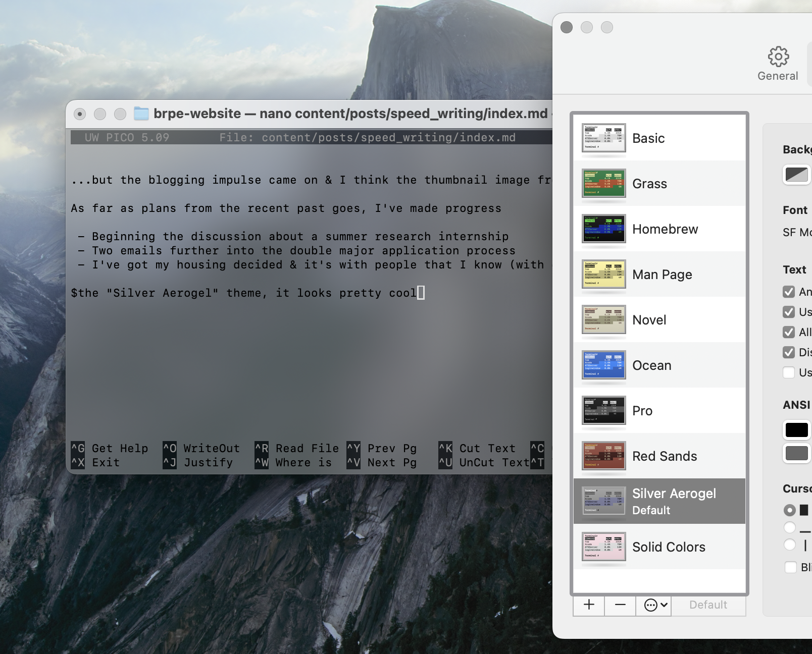This screenshot has height=654, width=812.
Task: Click the plus button to add profile
Action: [589, 605]
